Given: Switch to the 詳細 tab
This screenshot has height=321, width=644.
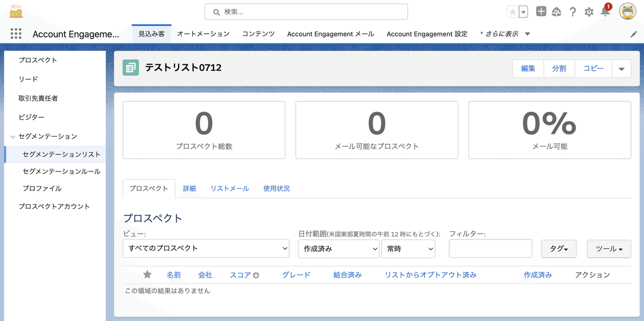Looking at the screenshot, I should (x=189, y=189).
